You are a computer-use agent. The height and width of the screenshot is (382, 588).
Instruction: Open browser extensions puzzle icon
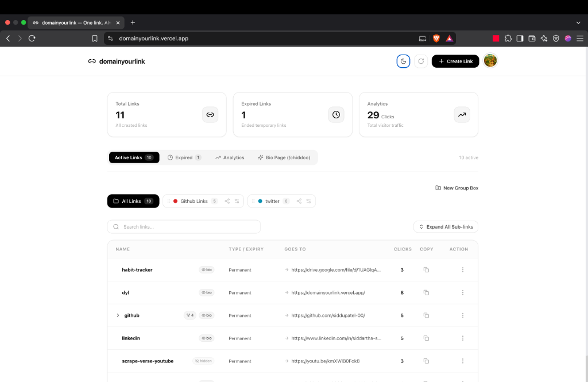(x=508, y=38)
